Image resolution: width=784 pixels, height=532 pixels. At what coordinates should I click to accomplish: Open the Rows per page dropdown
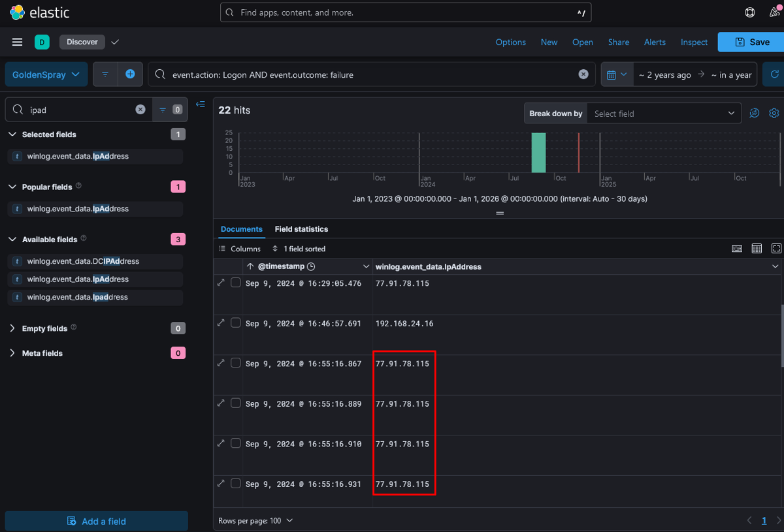tap(255, 520)
